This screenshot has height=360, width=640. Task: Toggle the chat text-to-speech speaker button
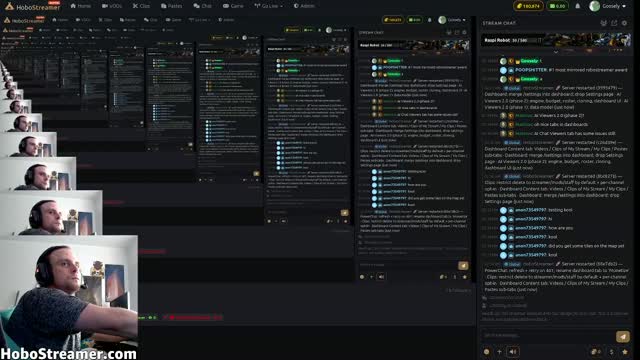point(513,351)
